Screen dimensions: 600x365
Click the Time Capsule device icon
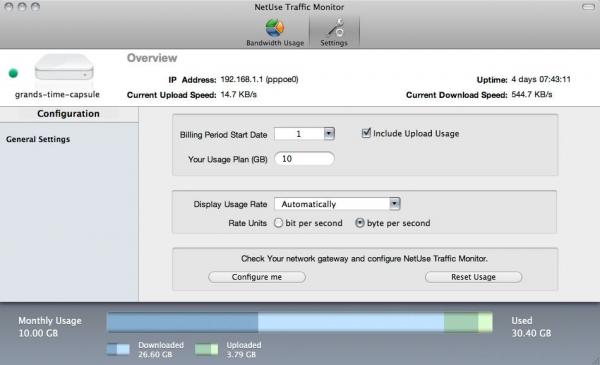(64, 67)
